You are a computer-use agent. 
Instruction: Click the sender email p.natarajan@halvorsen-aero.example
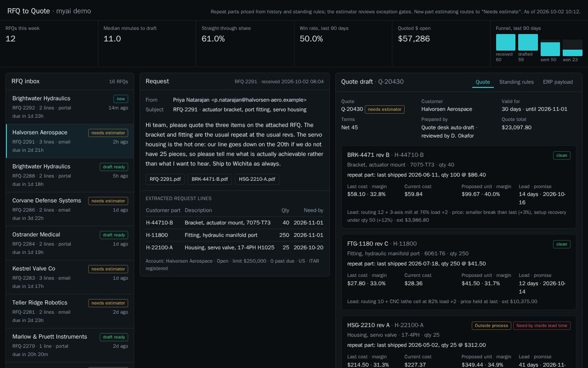pyautogui.click(x=259, y=100)
